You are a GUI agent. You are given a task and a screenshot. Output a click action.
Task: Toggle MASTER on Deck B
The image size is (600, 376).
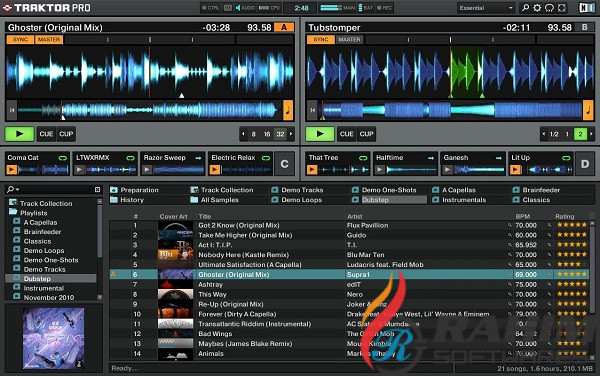(x=349, y=39)
